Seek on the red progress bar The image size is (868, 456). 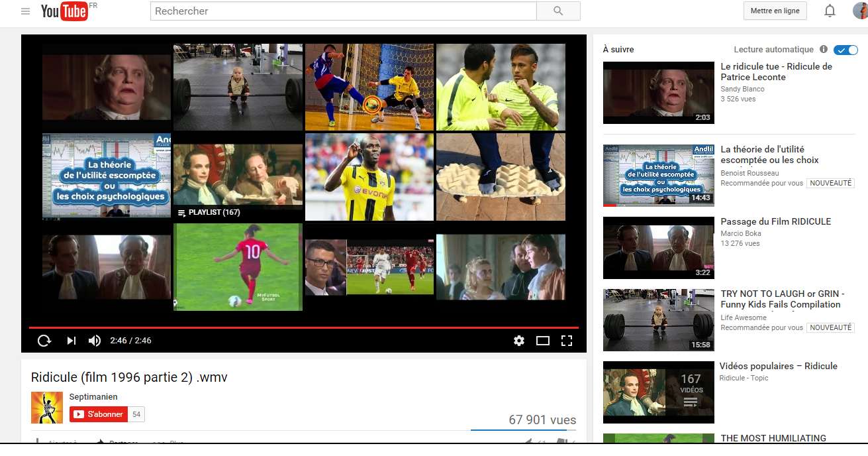click(303, 327)
